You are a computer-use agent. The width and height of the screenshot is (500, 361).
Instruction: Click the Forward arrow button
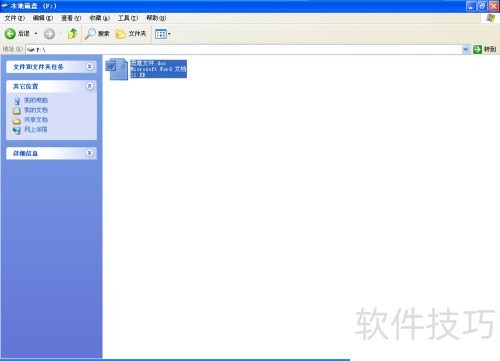[49, 34]
